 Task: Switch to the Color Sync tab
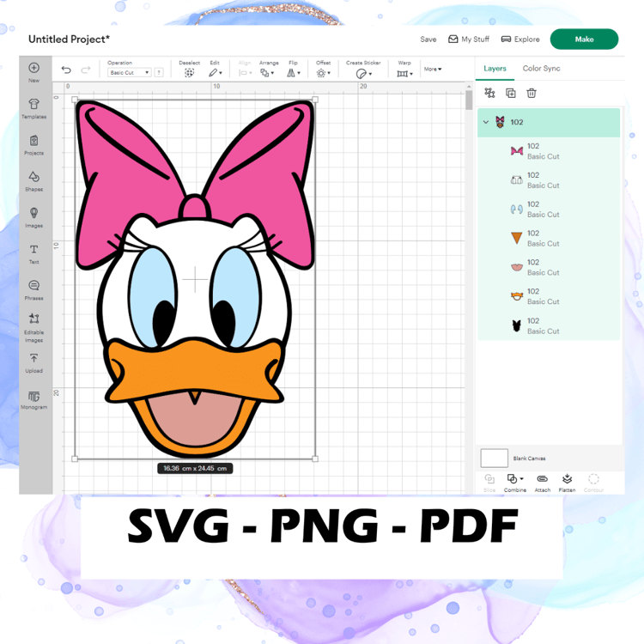point(541,68)
